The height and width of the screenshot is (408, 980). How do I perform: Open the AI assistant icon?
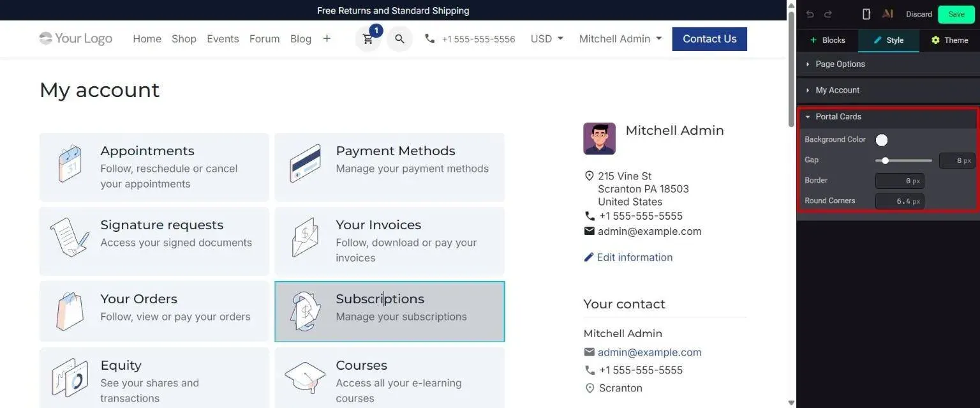[887, 14]
